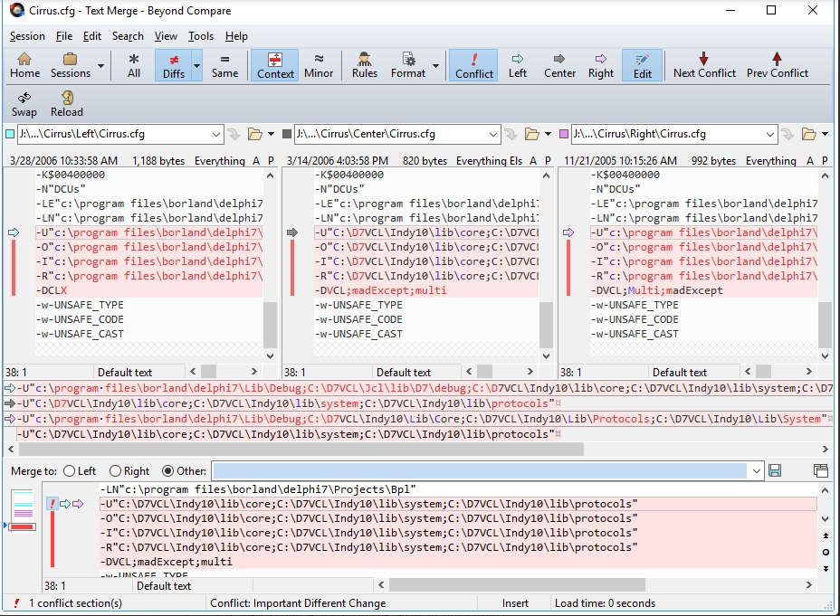
Task: Open the Format dropdown arrow
Action: pos(436,66)
